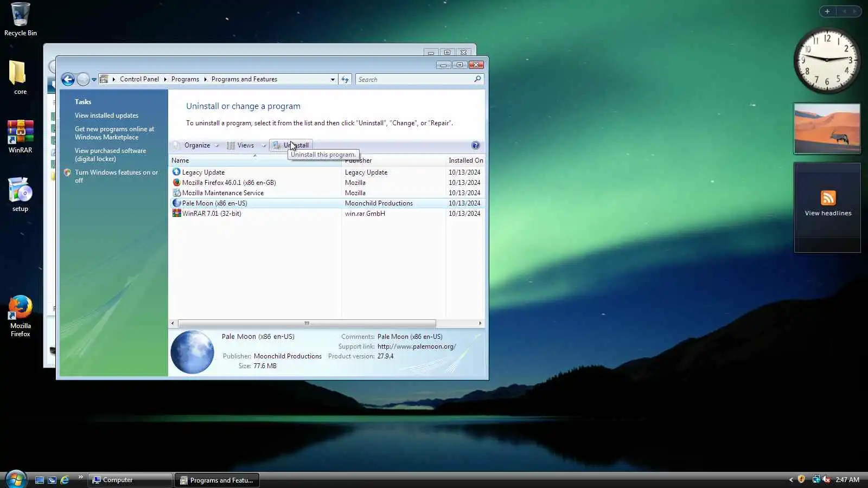The height and width of the screenshot is (488, 868).
Task: Click Switch Between Windows in Quick Launch
Action: (52, 480)
